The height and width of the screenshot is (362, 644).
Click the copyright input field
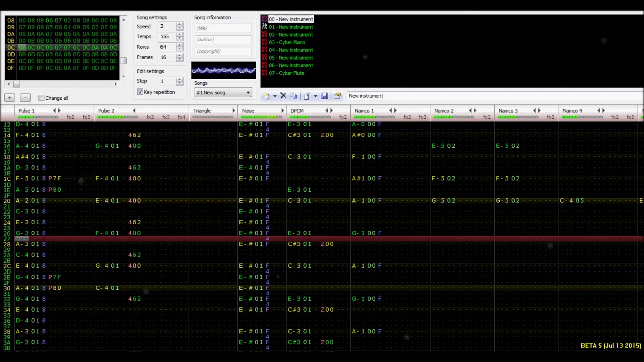tap(223, 51)
